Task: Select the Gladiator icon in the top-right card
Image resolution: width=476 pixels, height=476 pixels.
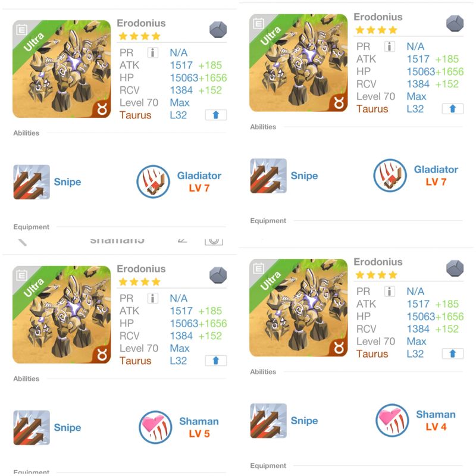Action: click(390, 176)
